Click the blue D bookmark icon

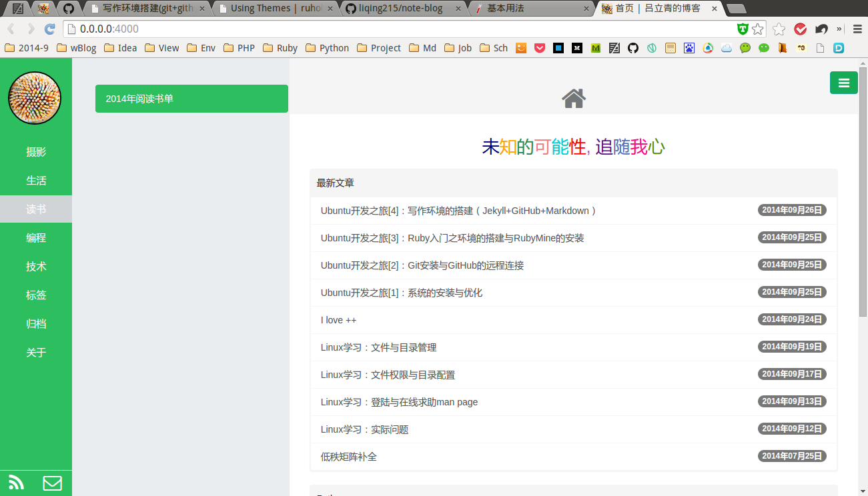[x=839, y=48]
